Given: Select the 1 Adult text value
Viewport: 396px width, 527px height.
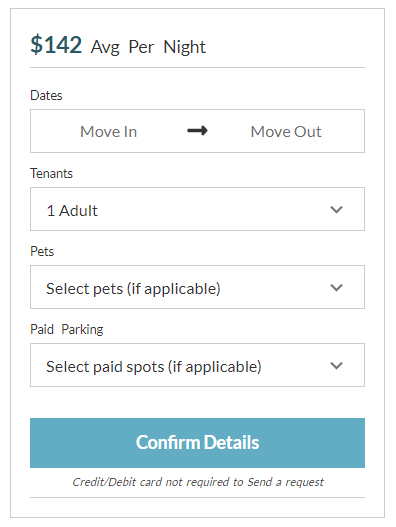Looking at the screenshot, I should [x=72, y=211].
